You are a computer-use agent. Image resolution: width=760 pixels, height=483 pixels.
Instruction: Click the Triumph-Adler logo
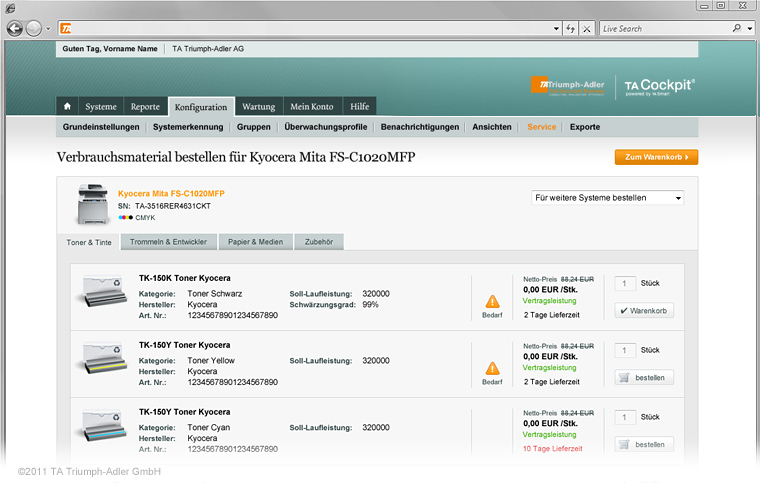point(568,86)
